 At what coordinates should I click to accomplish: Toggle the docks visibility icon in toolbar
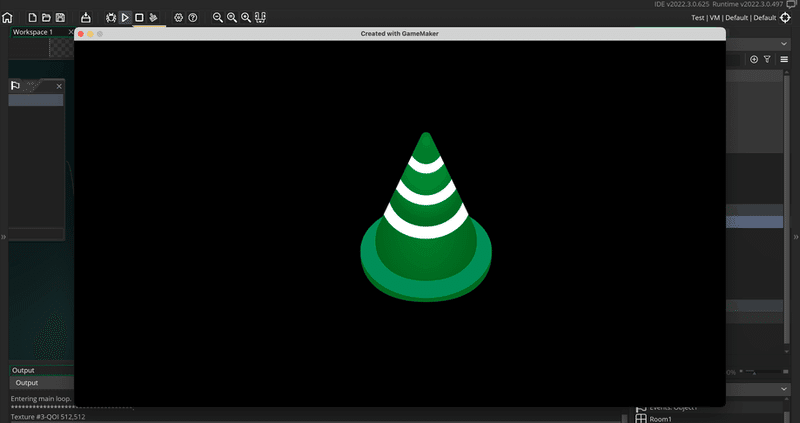click(x=260, y=18)
